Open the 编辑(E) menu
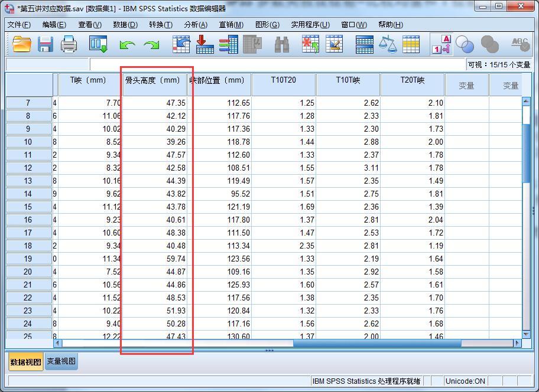Screen dimensions: 539x392 click(x=54, y=25)
